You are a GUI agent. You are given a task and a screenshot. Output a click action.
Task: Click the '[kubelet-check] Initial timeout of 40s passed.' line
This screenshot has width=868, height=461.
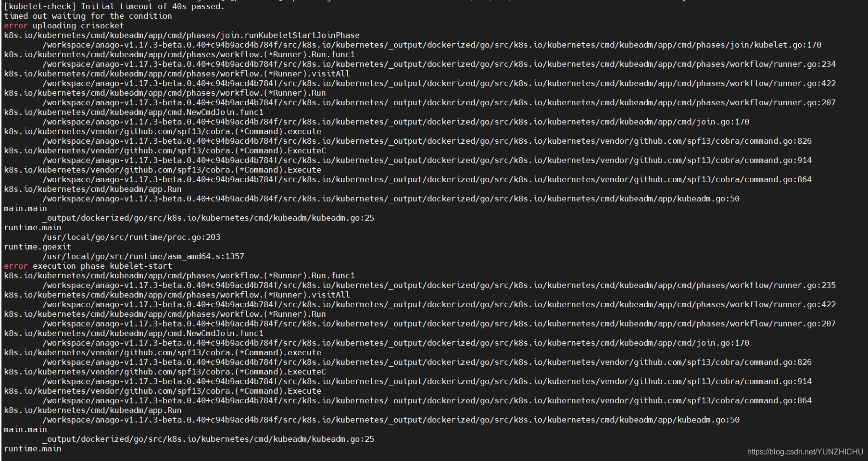(114, 7)
